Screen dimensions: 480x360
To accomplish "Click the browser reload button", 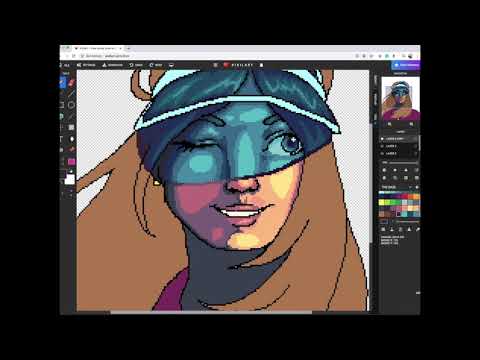I will (74, 56).
